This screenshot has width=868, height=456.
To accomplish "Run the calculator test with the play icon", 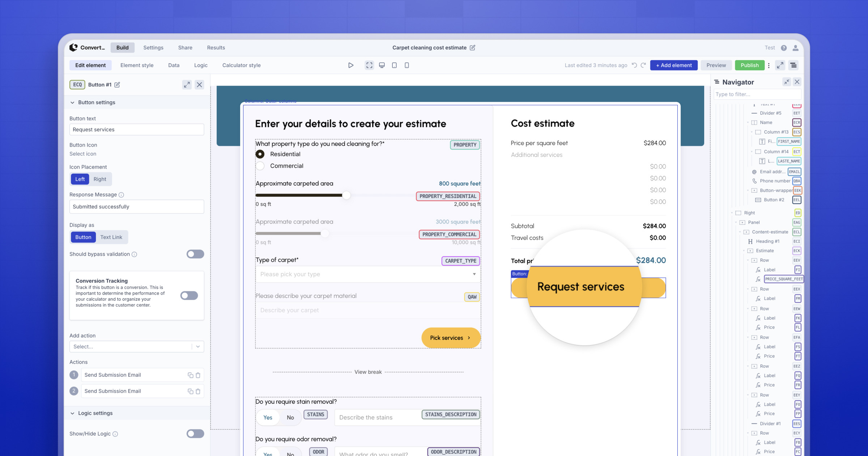I will pos(350,65).
